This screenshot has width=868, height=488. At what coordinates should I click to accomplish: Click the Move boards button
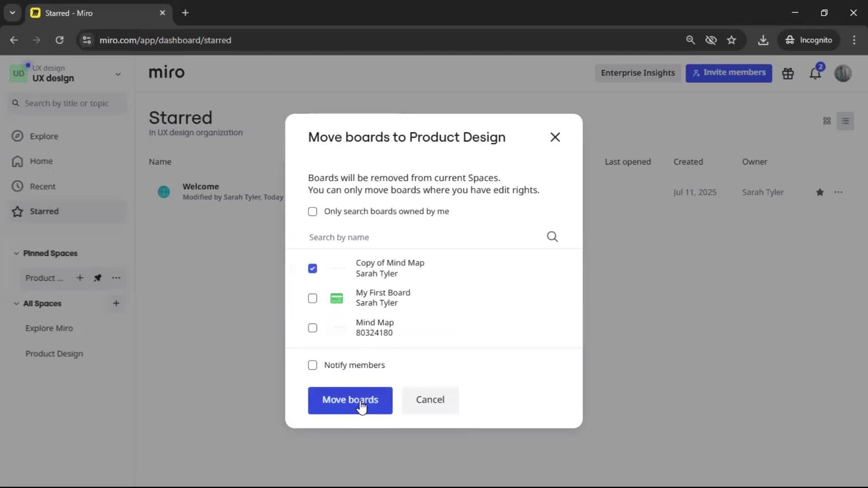click(x=350, y=400)
